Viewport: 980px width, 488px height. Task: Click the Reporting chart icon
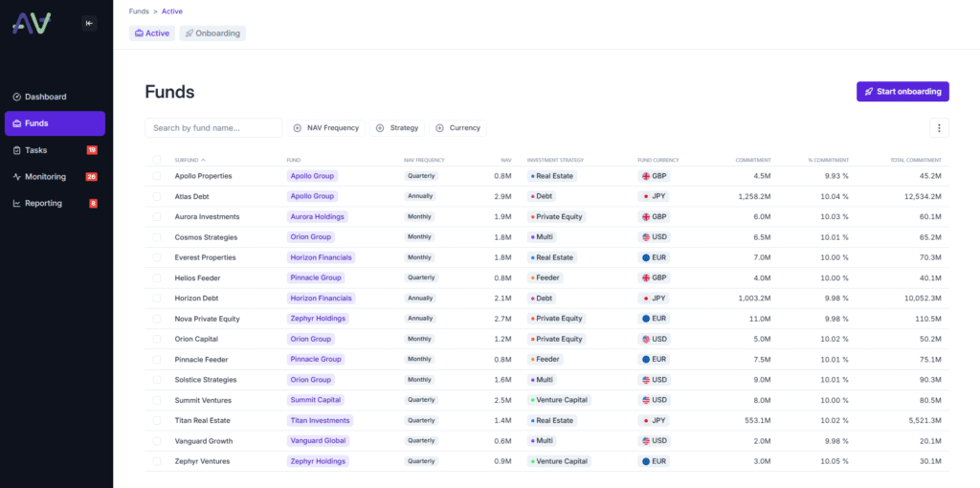pos(16,204)
